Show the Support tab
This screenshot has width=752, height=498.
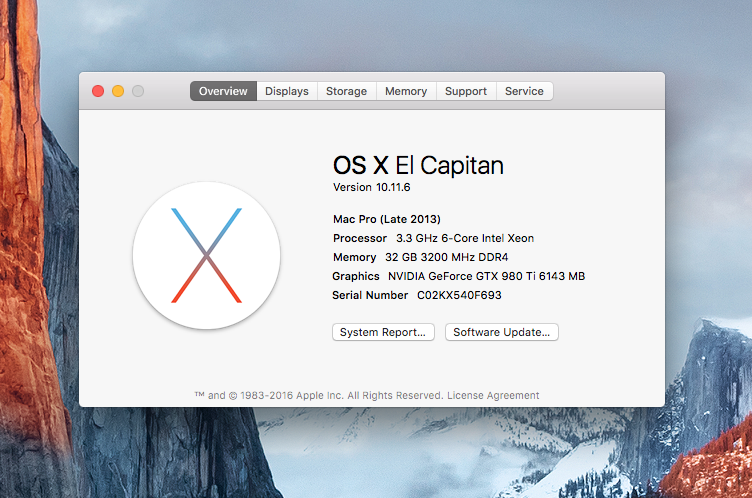tap(466, 91)
